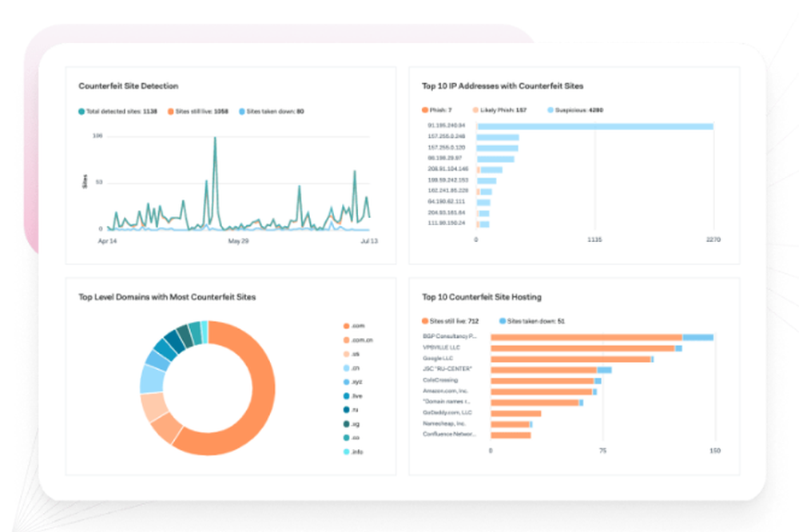Image resolution: width=799 pixels, height=532 pixels.
Task: Toggle the .com legend entry
Action: click(354, 326)
